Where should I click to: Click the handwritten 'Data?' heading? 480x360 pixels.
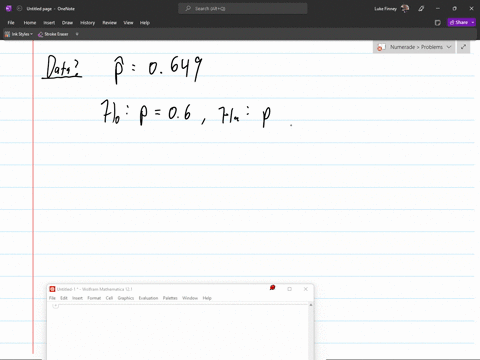[62, 68]
